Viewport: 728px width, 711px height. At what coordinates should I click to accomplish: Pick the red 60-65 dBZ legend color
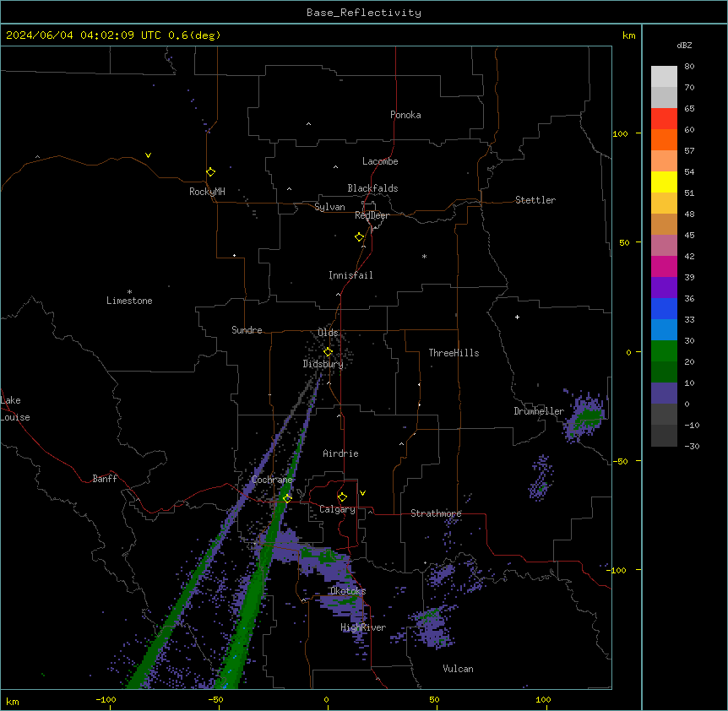(664, 118)
